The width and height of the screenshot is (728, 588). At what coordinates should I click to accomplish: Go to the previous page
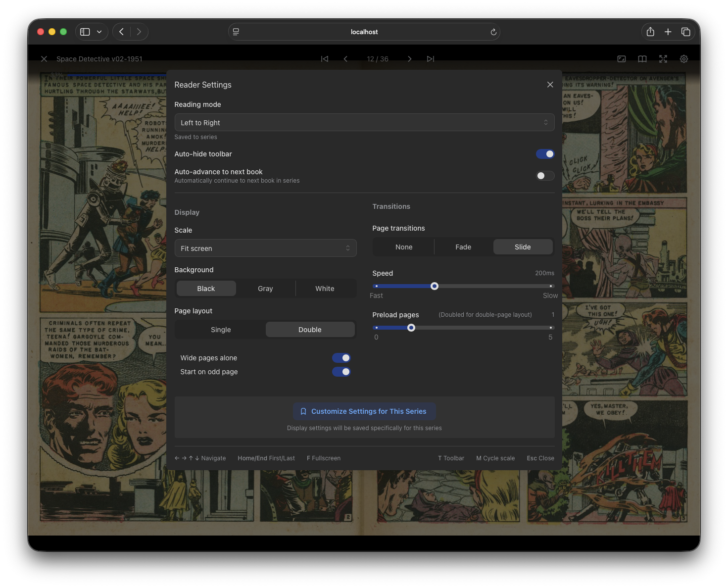(x=346, y=59)
